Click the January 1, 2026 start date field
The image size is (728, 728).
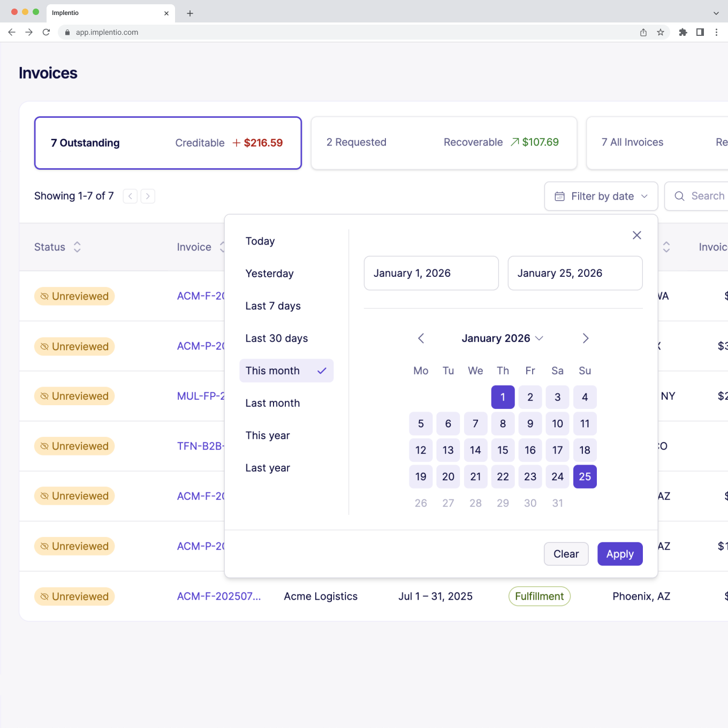[x=431, y=273]
